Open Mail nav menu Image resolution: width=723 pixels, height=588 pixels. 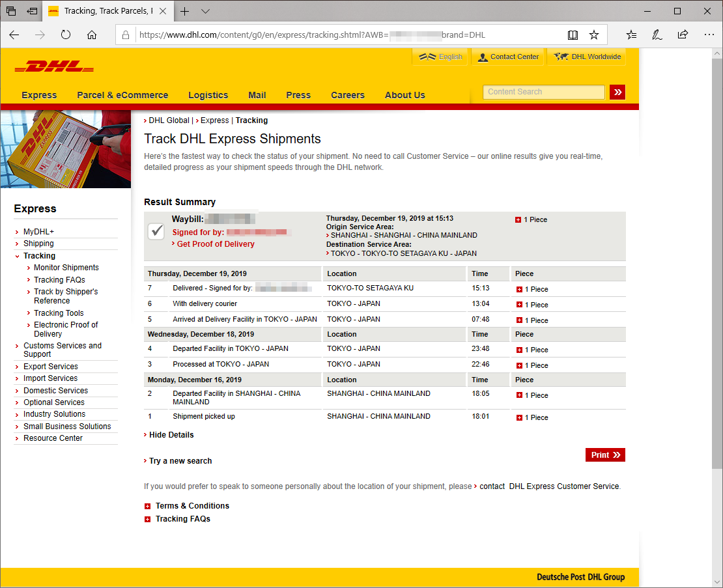pyautogui.click(x=257, y=95)
